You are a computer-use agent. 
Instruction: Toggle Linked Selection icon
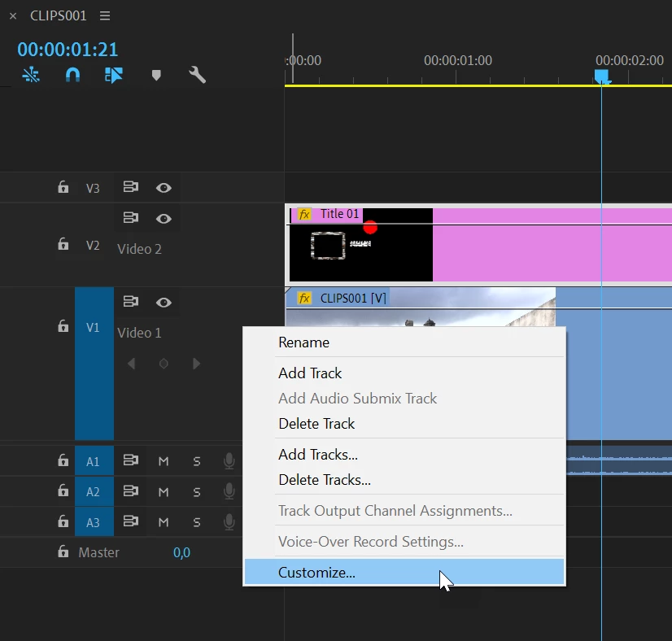[x=114, y=75]
